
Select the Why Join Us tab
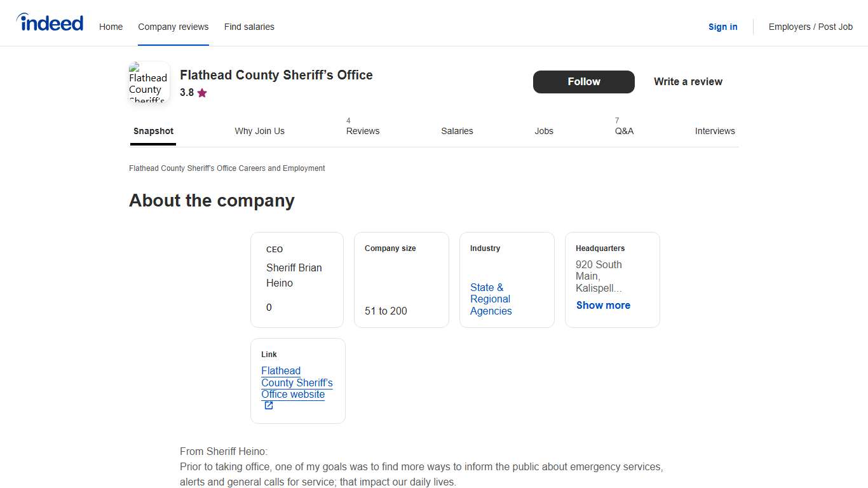(x=259, y=131)
